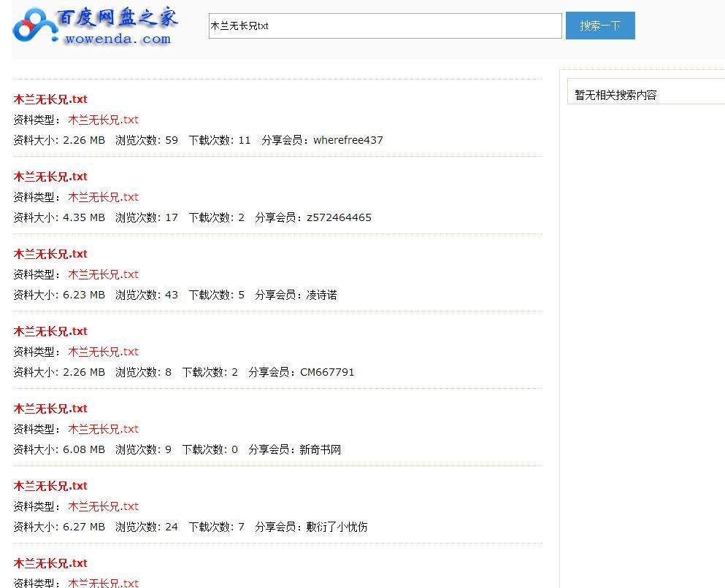Open the 2.26 MB result shared by wherefree437

tap(50, 99)
